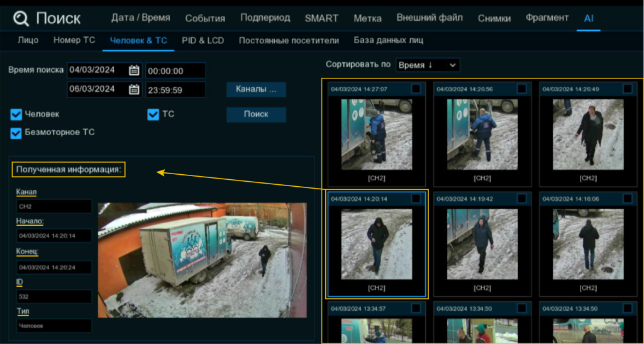Toggle the Человек checkbox
644x344 pixels.
(16, 114)
